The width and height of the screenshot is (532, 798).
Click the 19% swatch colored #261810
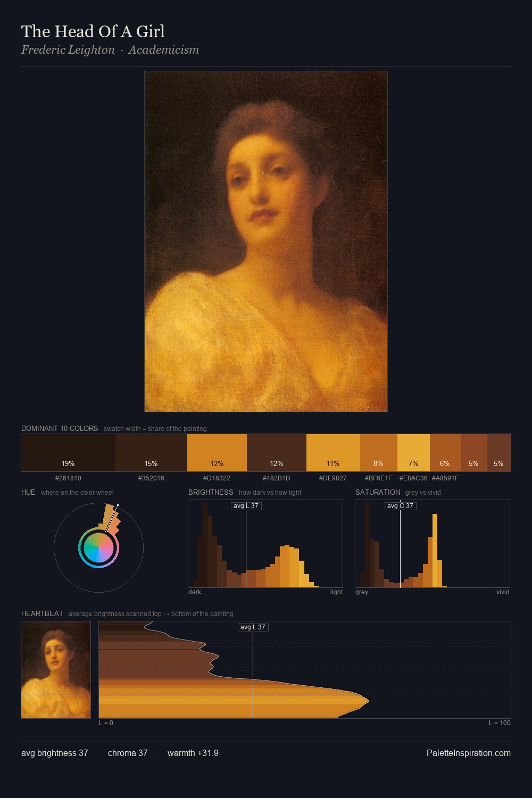pyautogui.click(x=68, y=453)
